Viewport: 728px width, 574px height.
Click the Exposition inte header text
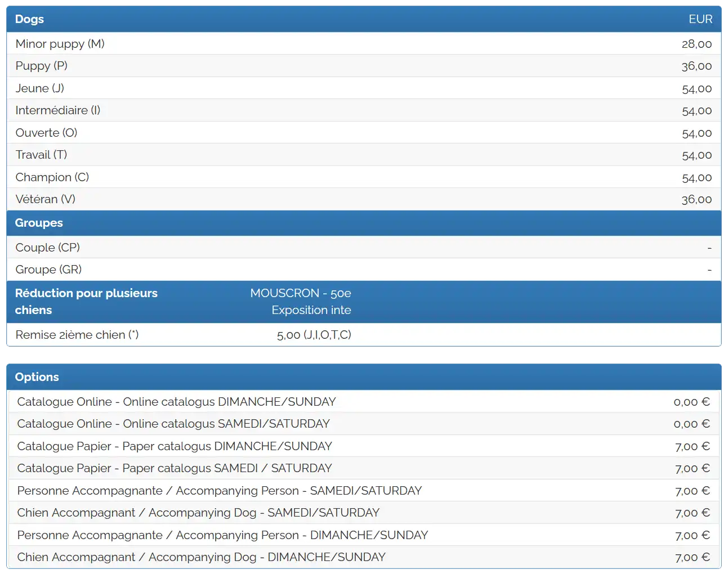point(311,310)
